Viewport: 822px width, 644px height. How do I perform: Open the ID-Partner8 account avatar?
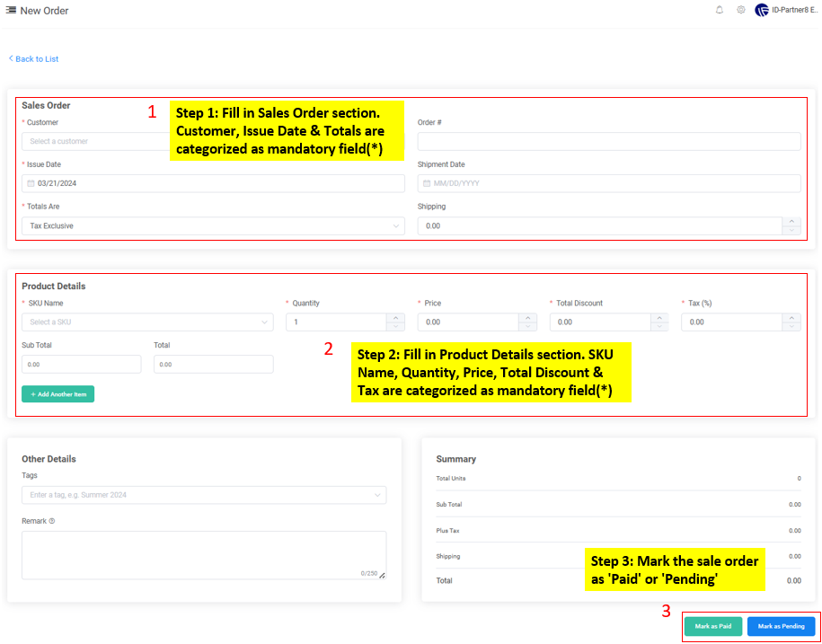761,10
